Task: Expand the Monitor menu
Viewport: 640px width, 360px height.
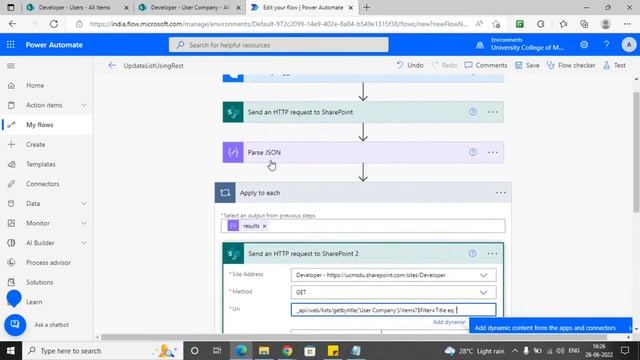Action: pos(84,223)
